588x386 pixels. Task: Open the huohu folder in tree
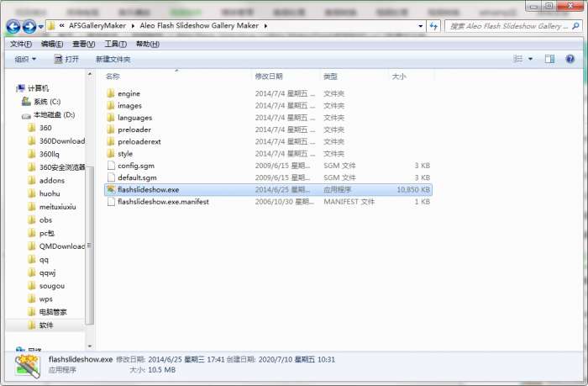point(50,193)
